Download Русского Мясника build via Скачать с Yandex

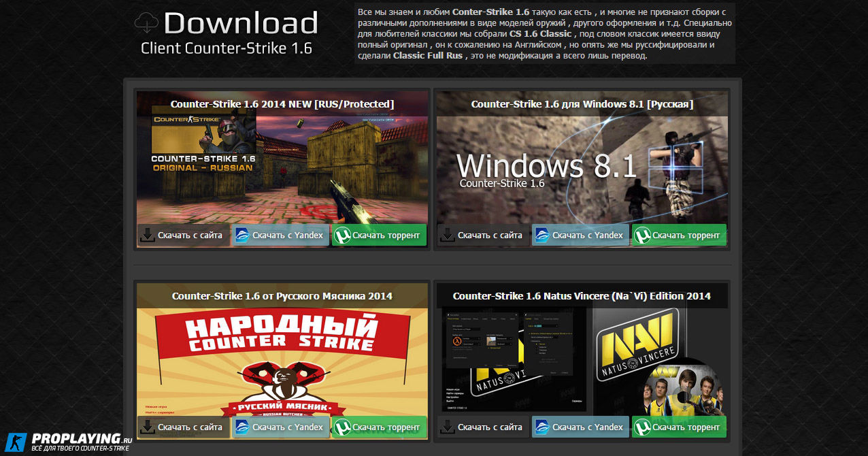pyautogui.click(x=280, y=427)
